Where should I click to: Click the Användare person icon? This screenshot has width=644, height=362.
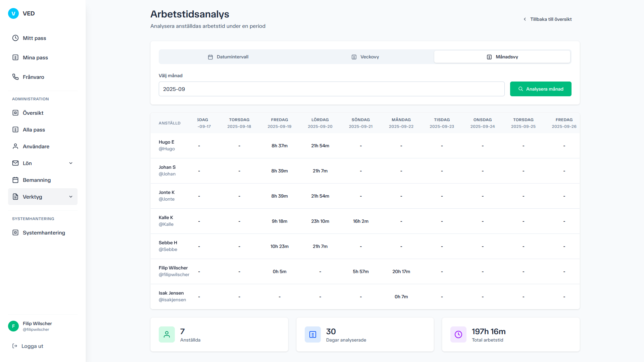click(x=15, y=146)
